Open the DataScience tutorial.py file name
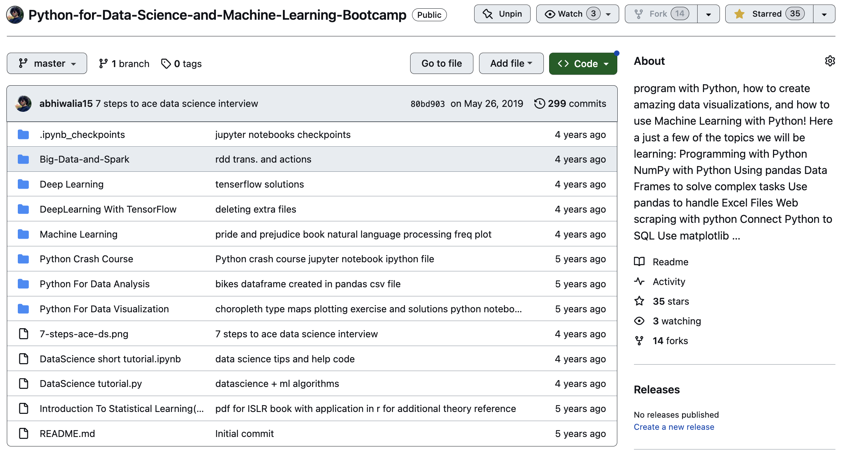Image resolution: width=868 pixels, height=451 pixels. 91,384
